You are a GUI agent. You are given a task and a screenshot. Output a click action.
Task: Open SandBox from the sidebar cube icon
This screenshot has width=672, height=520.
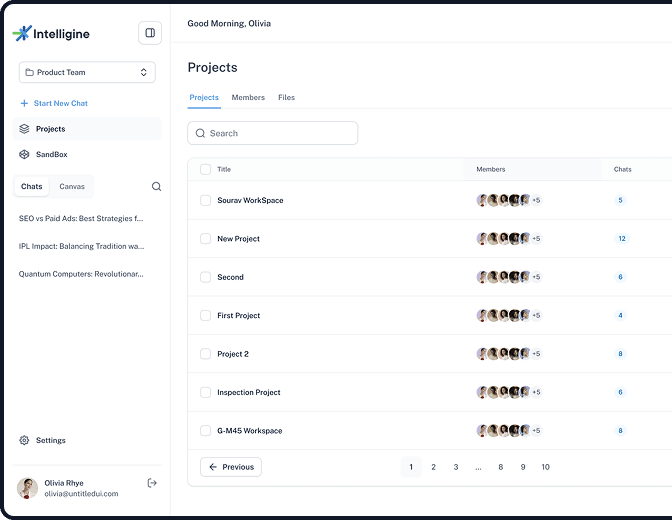(25, 154)
